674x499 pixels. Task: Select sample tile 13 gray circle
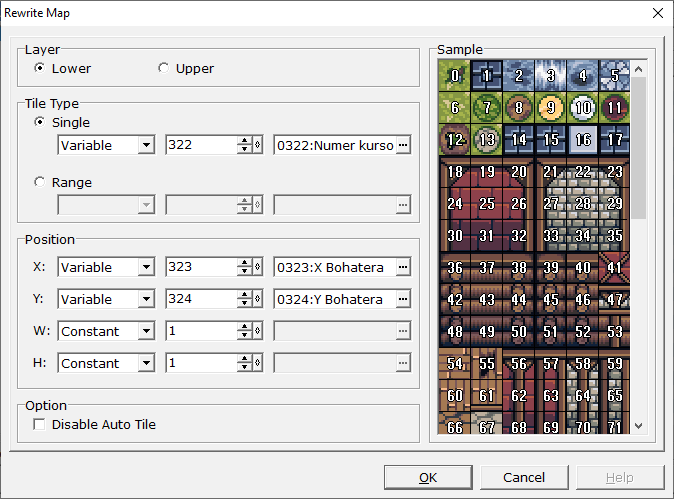click(487, 140)
